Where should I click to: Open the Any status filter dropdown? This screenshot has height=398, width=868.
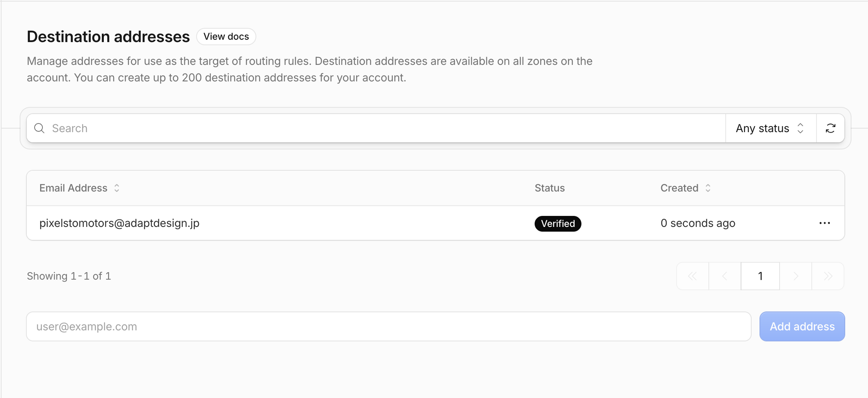(771, 128)
